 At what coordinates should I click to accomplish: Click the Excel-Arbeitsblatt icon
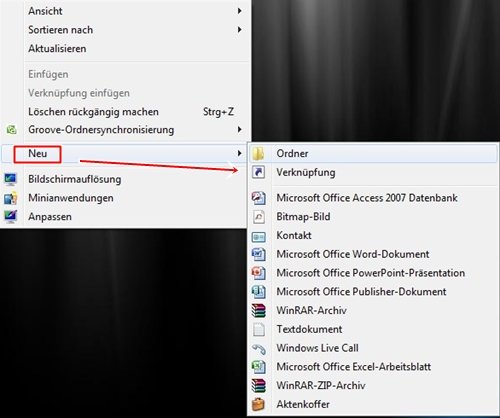click(x=258, y=367)
